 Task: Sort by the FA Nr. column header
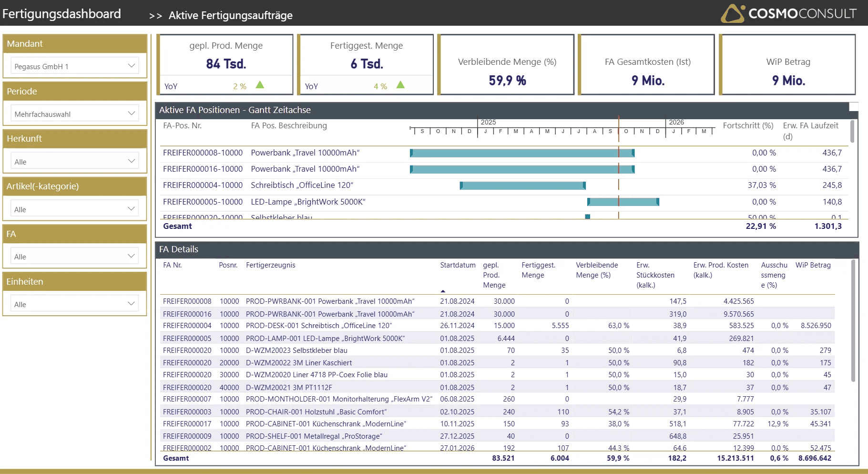click(172, 265)
